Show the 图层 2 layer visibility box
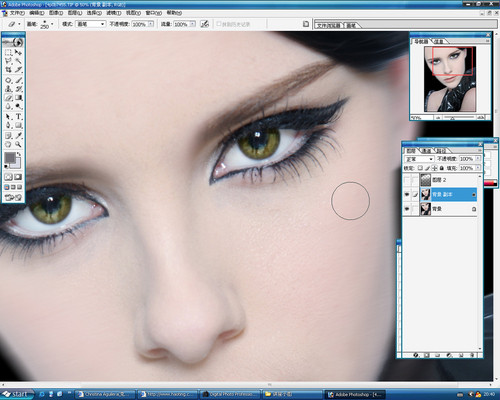This screenshot has height=400, width=500. coord(407,180)
